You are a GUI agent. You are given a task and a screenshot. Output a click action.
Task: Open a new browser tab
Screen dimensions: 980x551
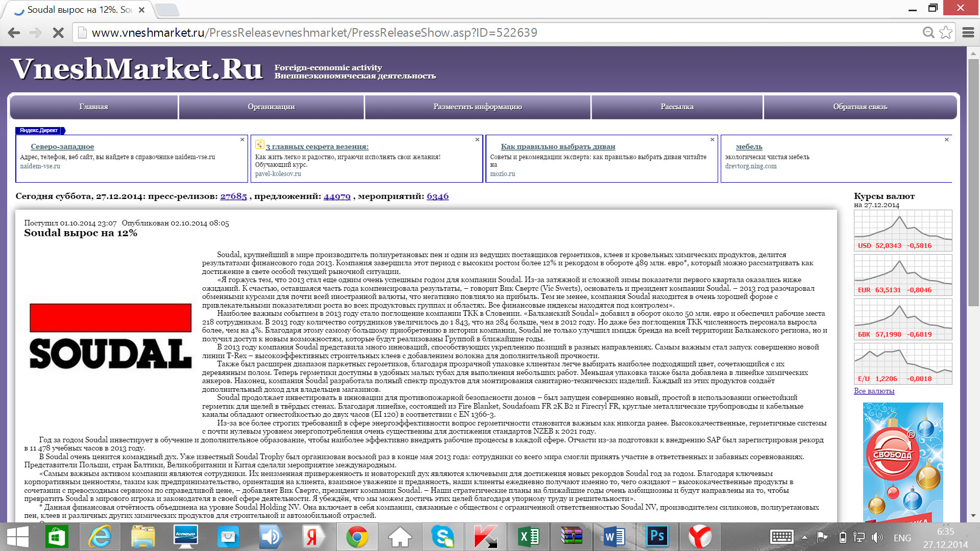166,10
